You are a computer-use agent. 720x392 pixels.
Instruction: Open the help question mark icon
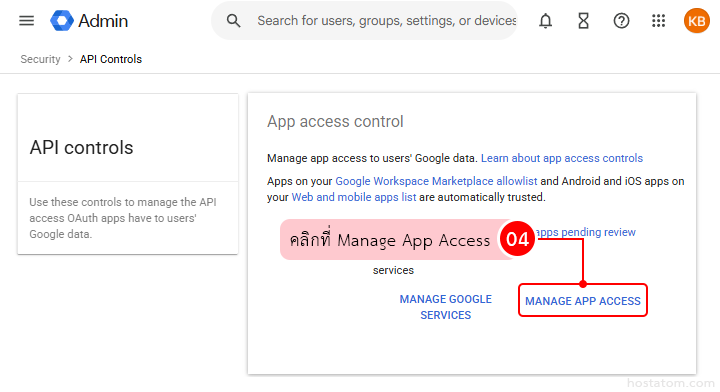pyautogui.click(x=621, y=21)
